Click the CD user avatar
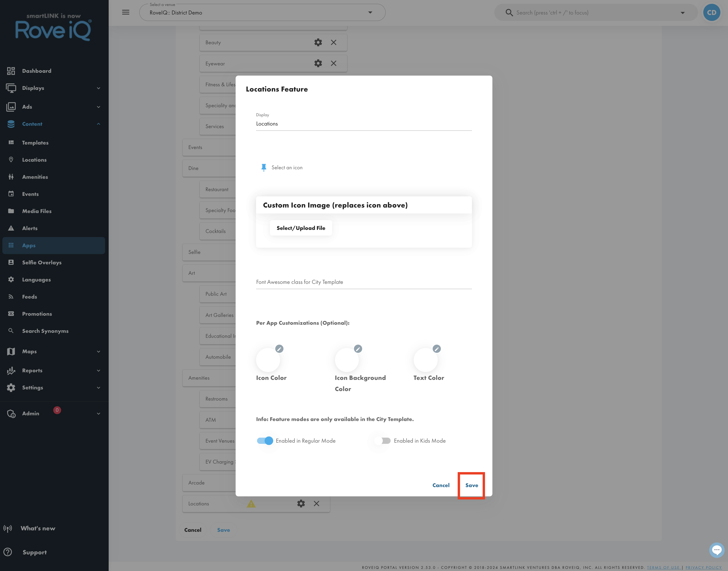728x571 pixels. coord(712,13)
